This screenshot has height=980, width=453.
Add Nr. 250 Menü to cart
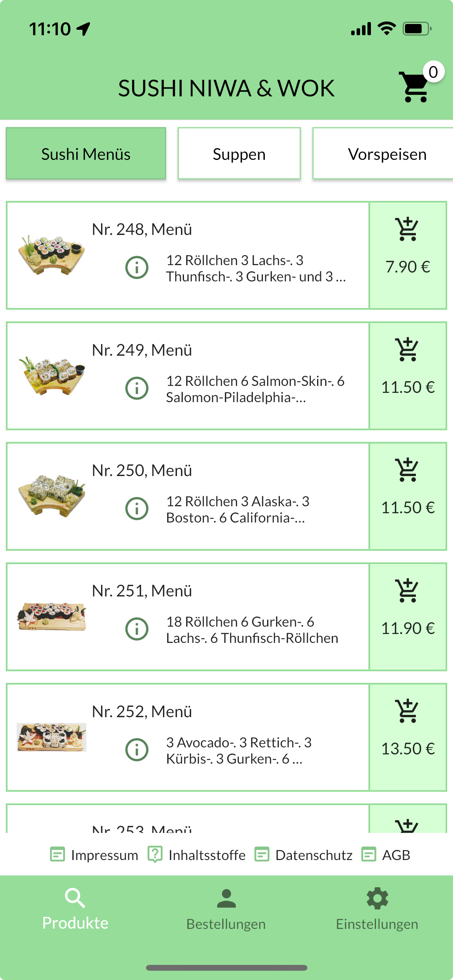click(x=408, y=496)
